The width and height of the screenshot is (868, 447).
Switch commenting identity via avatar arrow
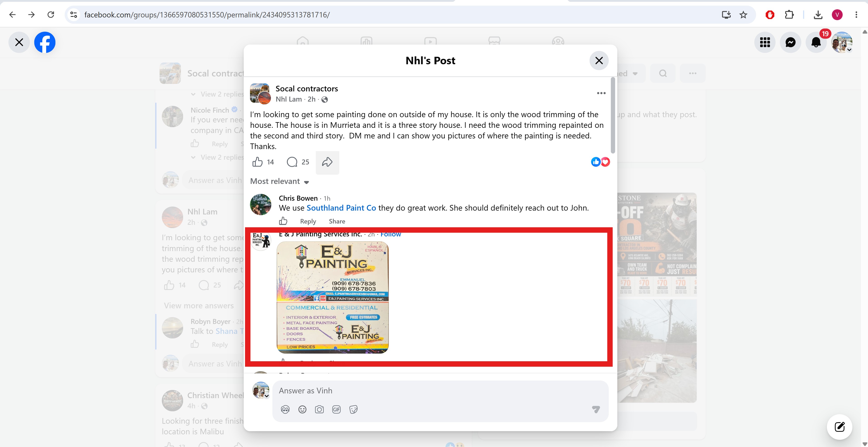coord(267,396)
